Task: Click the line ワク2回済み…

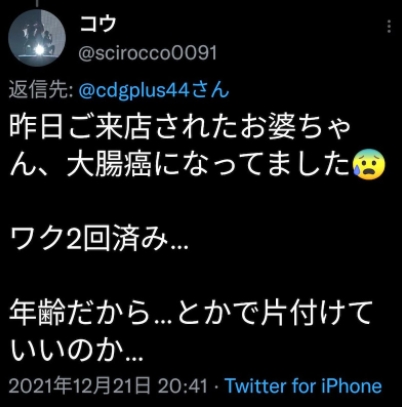Action: point(99,239)
